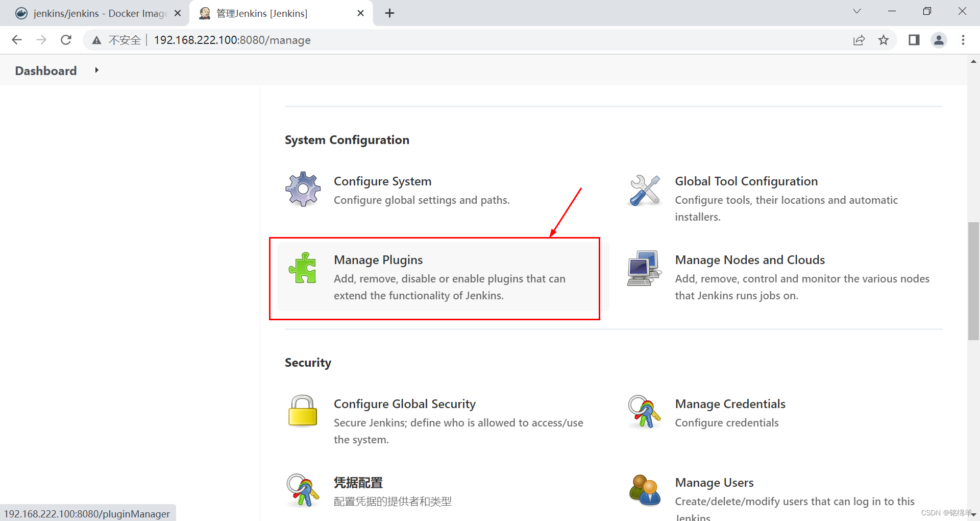
Task: Click the page vertical scrollbar thumb
Action: coord(973,281)
